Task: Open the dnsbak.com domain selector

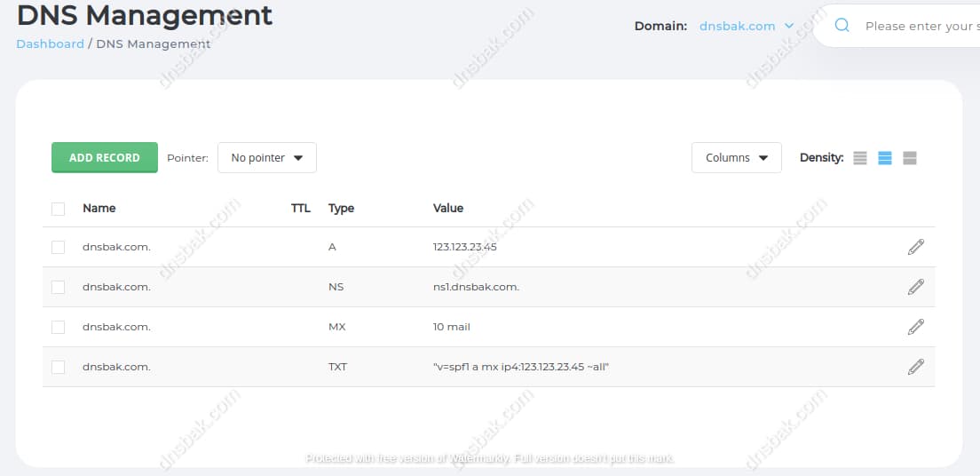Action: pyautogui.click(x=746, y=26)
